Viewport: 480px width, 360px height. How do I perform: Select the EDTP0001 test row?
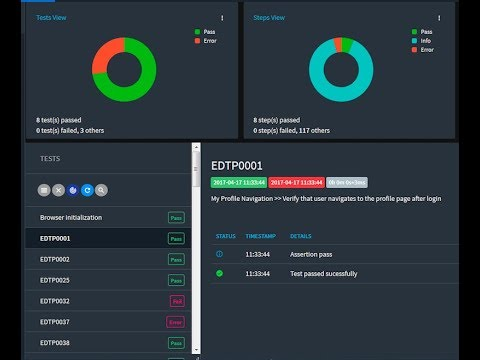coord(108,238)
